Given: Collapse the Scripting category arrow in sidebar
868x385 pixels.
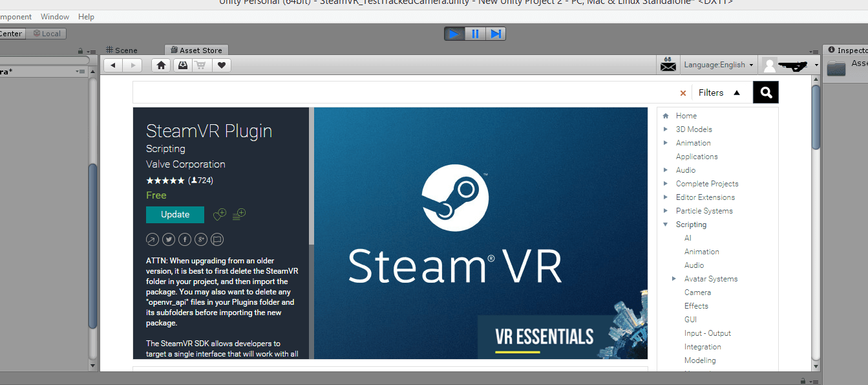Looking at the screenshot, I should 666,225.
